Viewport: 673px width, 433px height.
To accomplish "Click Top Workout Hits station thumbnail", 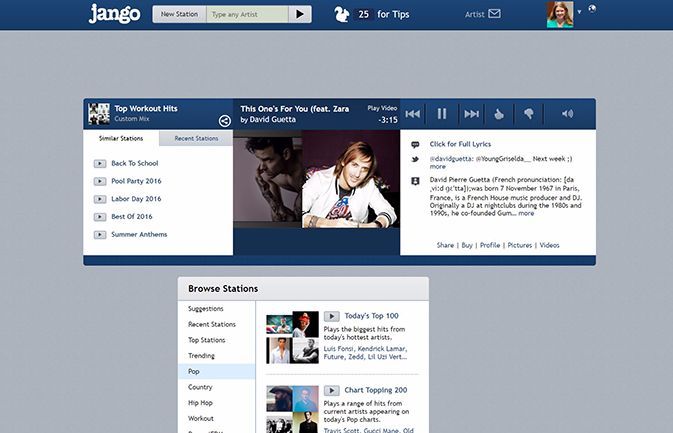I will (x=99, y=114).
